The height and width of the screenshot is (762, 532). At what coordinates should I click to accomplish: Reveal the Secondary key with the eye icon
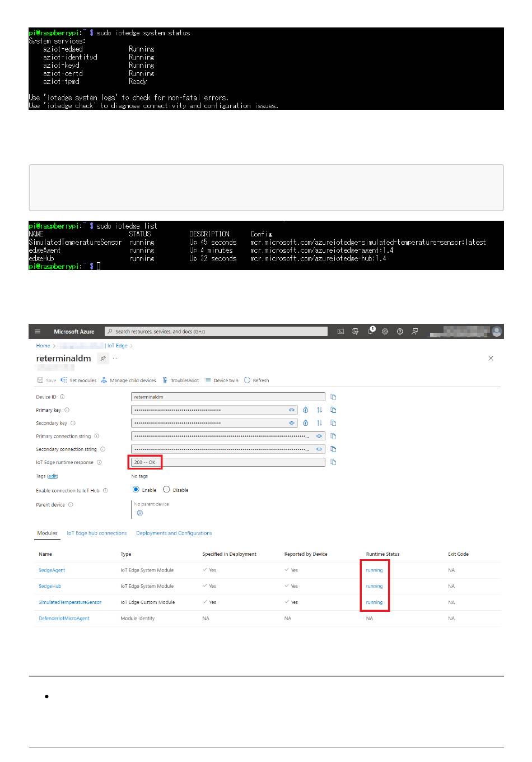[x=292, y=423]
